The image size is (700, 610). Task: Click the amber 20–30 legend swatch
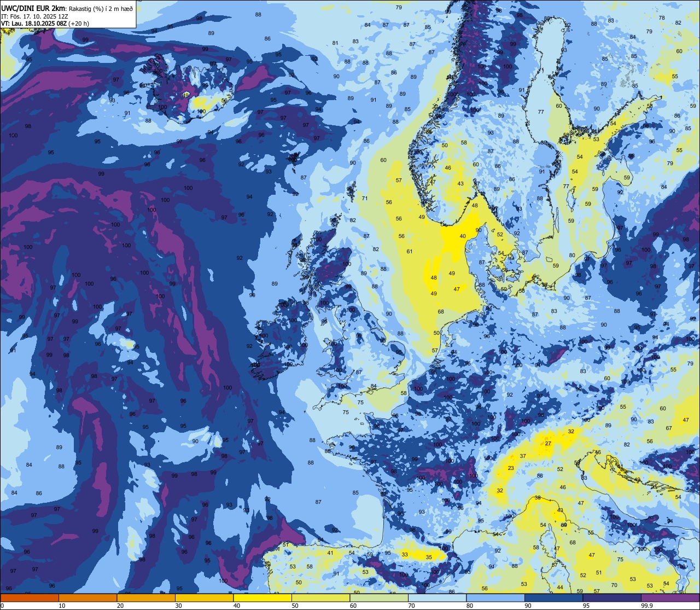[x=146, y=597]
